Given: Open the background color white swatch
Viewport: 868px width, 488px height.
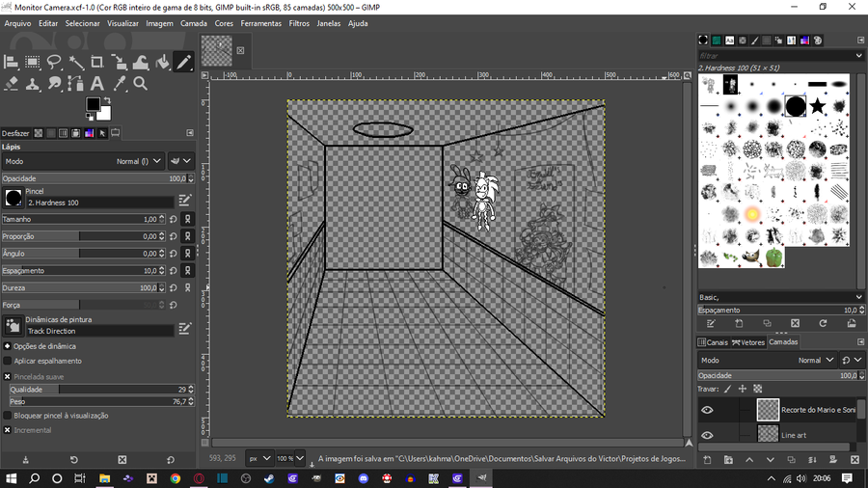Looking at the screenshot, I should click(x=105, y=114).
